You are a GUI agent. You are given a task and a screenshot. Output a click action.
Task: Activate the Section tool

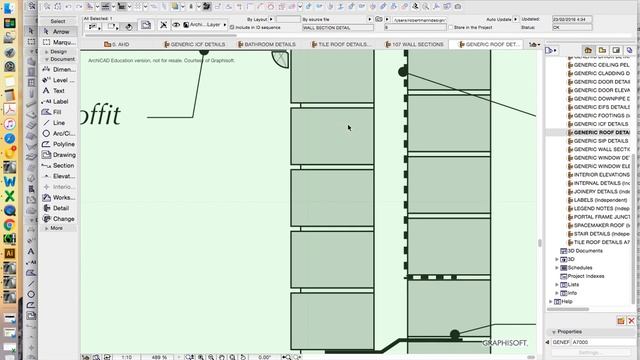[58, 165]
